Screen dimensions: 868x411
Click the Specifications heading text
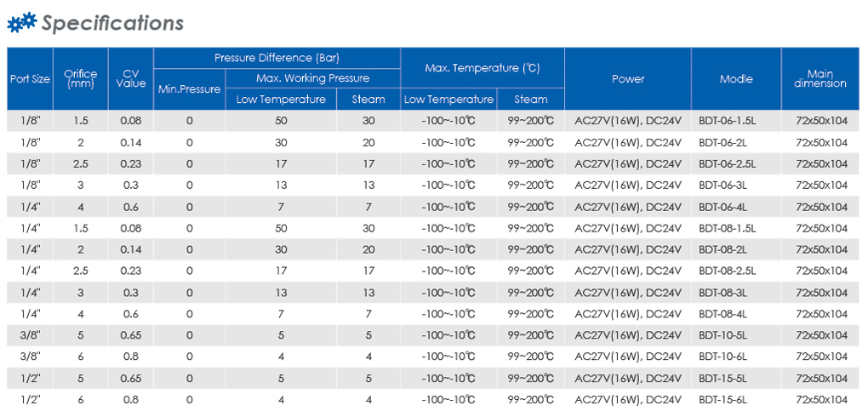click(113, 23)
